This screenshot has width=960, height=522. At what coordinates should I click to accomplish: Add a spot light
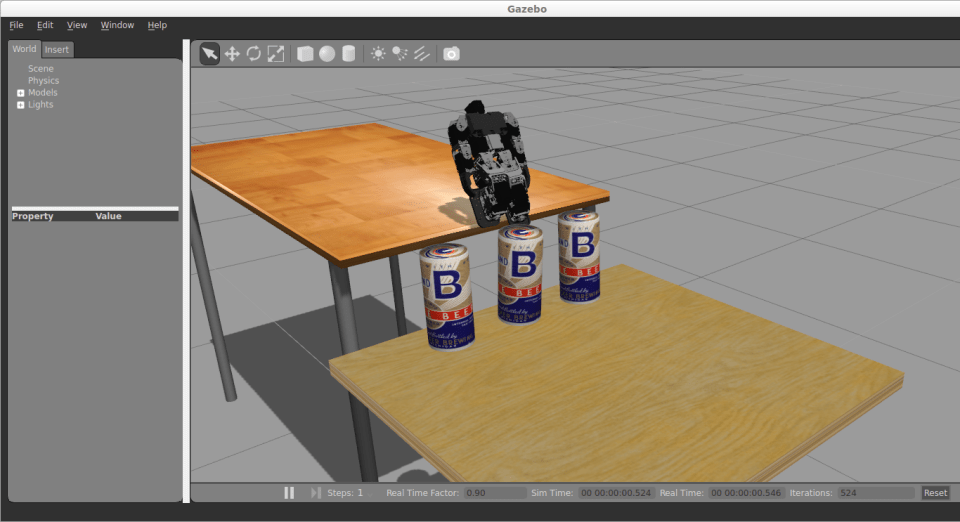tap(400, 54)
